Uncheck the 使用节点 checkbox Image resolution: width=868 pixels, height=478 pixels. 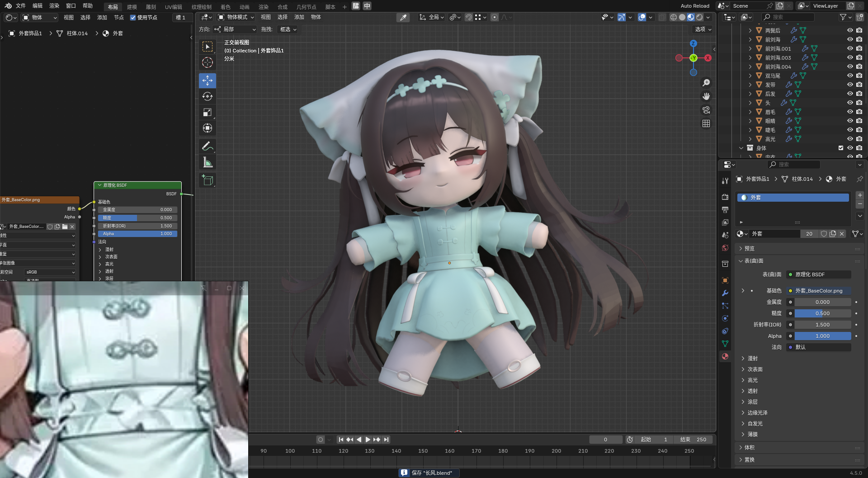click(x=133, y=18)
